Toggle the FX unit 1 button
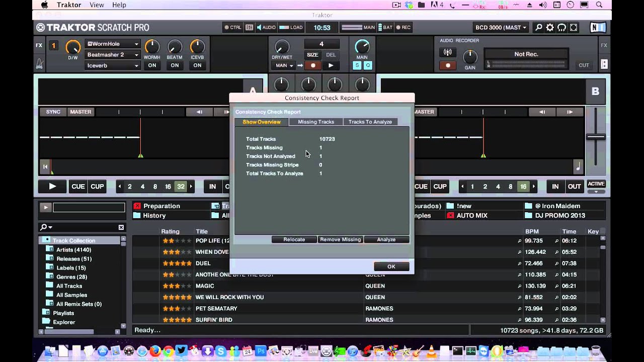The image size is (644, 362). click(x=53, y=46)
